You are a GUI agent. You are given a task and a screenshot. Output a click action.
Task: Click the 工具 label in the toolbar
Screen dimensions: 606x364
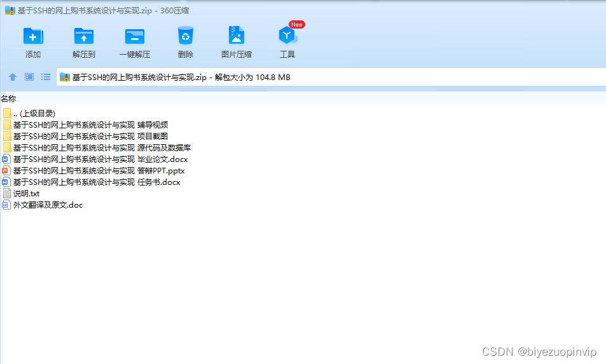(x=287, y=55)
